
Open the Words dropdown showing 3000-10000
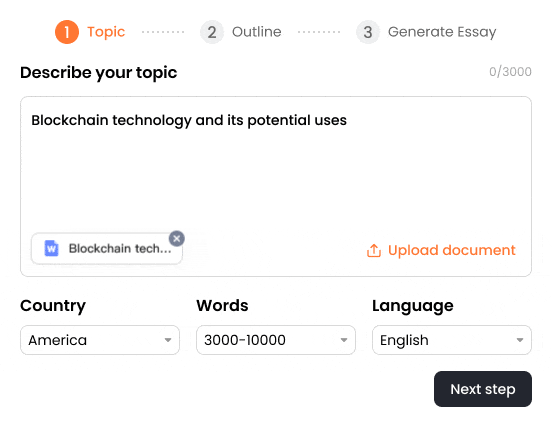[276, 340]
